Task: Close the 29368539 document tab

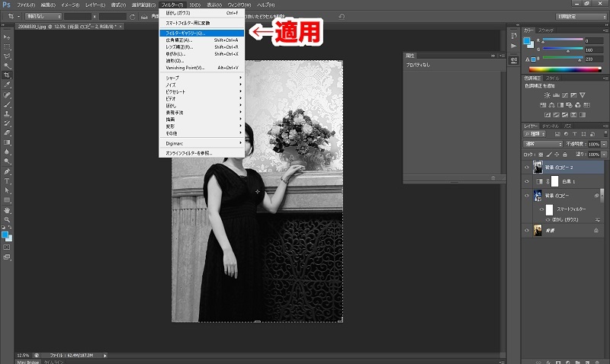Action: pyautogui.click(x=120, y=27)
